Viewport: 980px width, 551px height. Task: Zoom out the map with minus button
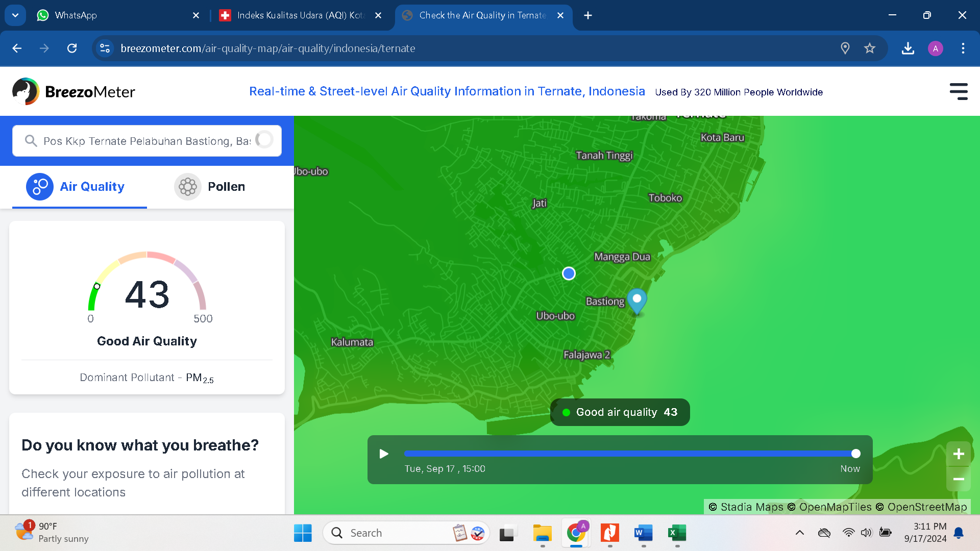(x=959, y=479)
